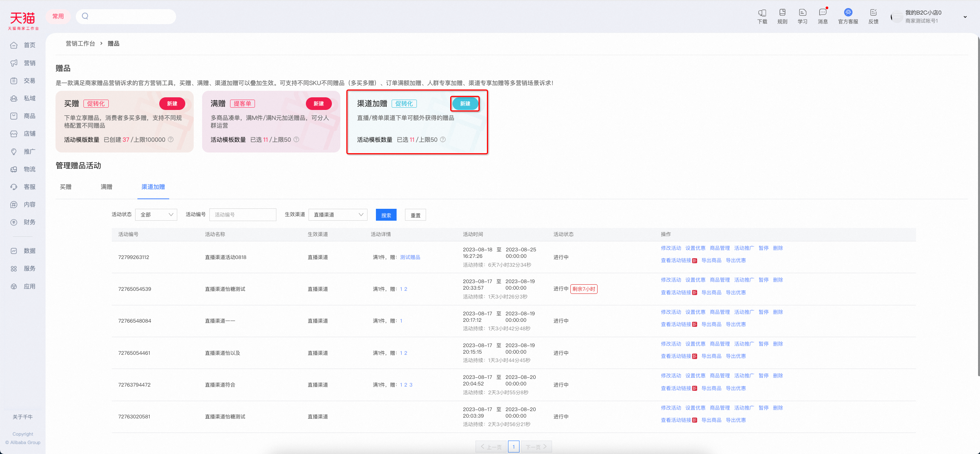Switch to the 满赠 tab
980x454 pixels.
click(x=106, y=187)
